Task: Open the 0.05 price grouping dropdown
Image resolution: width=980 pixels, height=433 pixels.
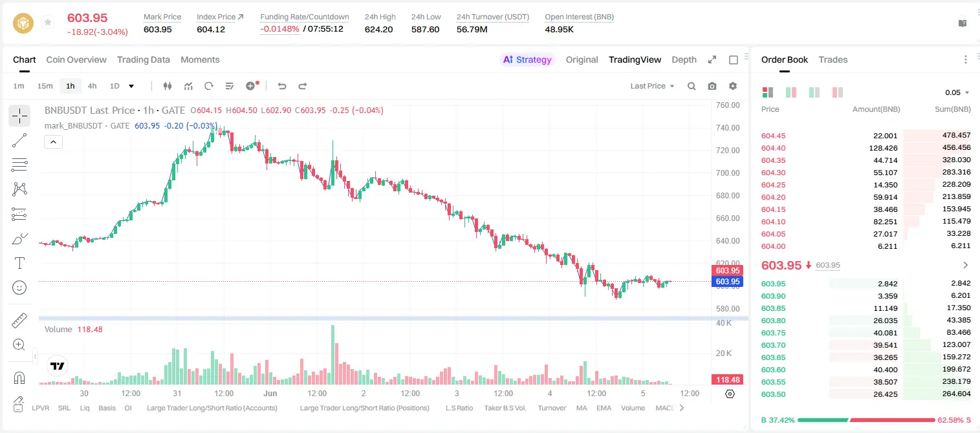Action: (x=957, y=92)
